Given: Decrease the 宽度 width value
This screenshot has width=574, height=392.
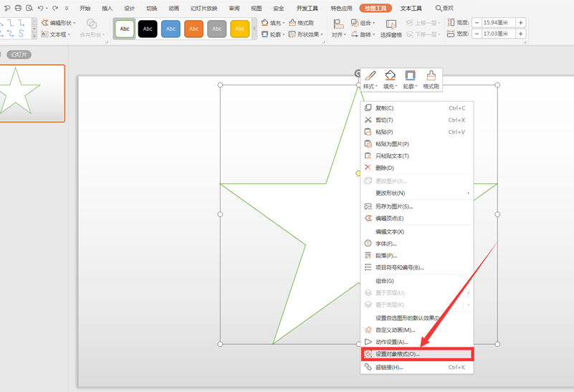Looking at the screenshot, I should (477, 34).
